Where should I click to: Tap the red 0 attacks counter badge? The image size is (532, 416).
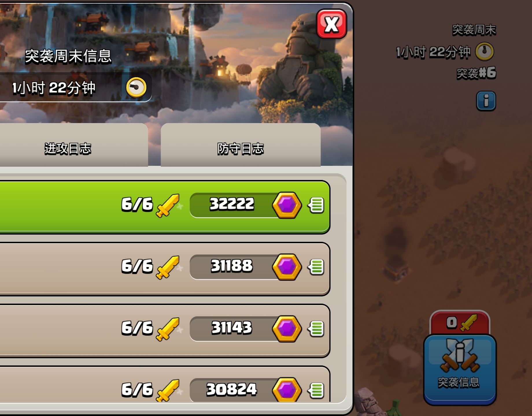[460, 323]
